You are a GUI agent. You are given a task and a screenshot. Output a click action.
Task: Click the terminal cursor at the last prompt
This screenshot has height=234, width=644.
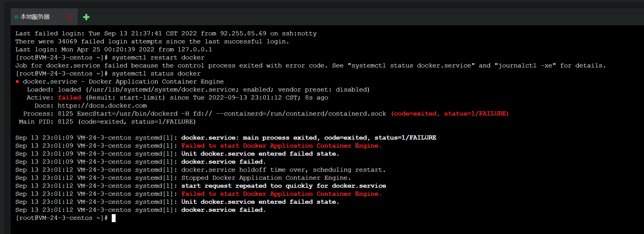(x=114, y=218)
